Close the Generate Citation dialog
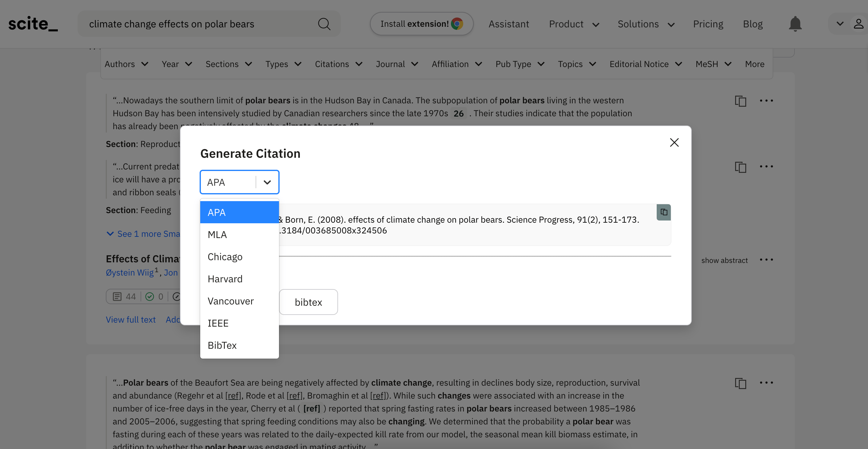The width and height of the screenshot is (868, 449). tap(674, 142)
